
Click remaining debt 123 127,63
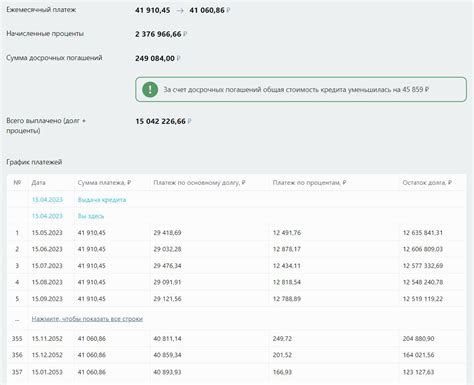pyautogui.click(x=418, y=372)
